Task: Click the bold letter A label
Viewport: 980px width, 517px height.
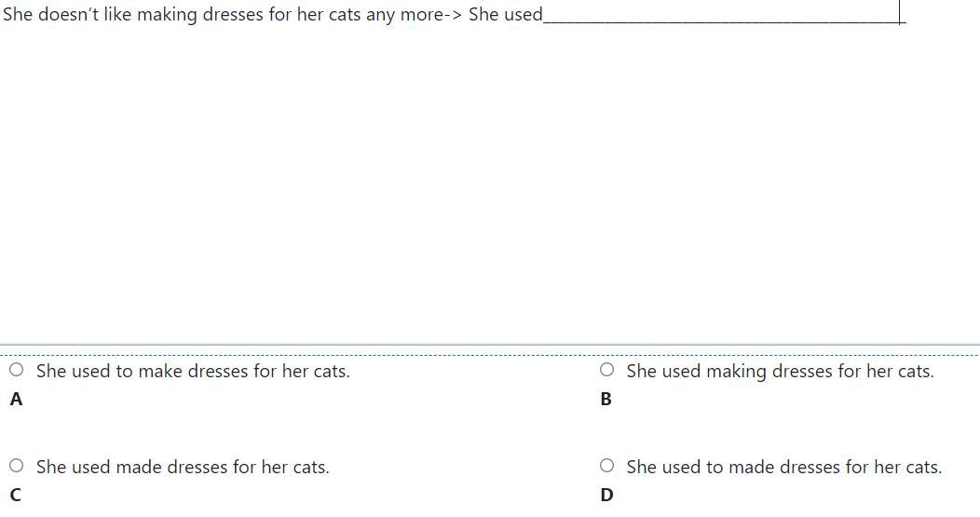Action: [16, 400]
